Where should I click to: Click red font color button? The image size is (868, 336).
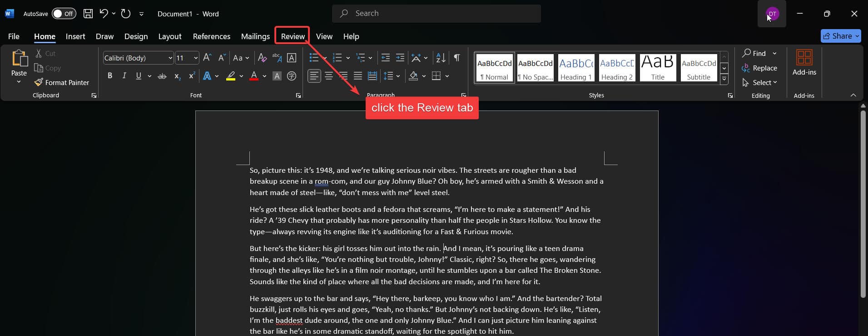[254, 76]
